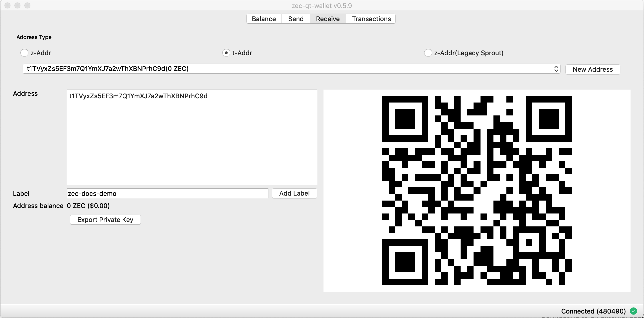Click the Transactions tab icon

pos(371,18)
